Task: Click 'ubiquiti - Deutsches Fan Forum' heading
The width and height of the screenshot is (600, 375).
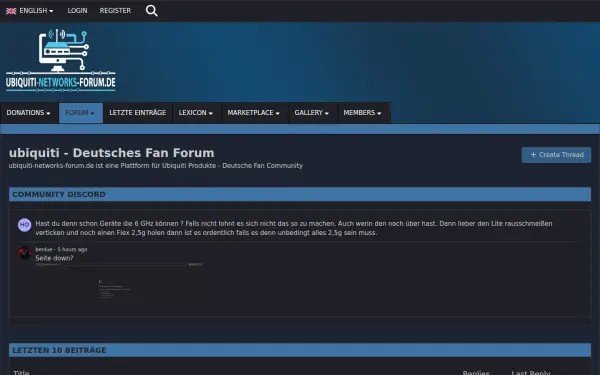Action: point(111,153)
